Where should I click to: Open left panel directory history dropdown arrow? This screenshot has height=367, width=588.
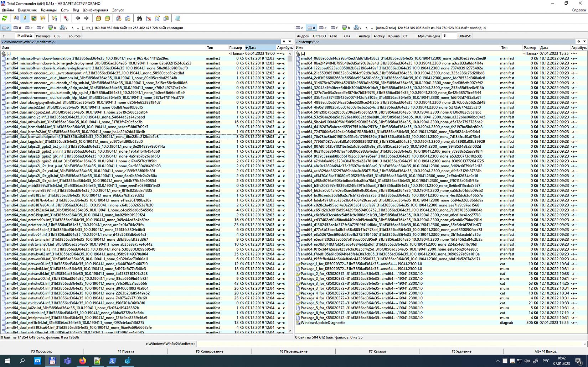(x=290, y=42)
